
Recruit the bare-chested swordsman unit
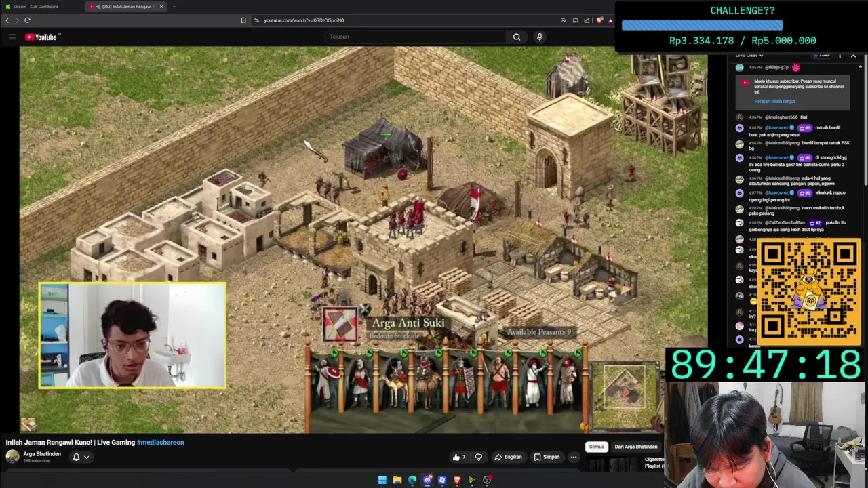pos(498,383)
